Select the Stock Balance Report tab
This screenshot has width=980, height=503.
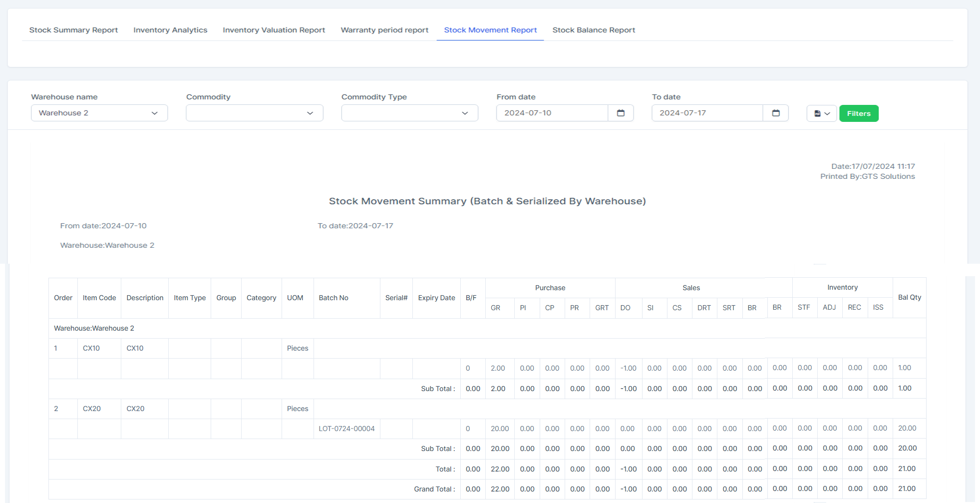594,30
